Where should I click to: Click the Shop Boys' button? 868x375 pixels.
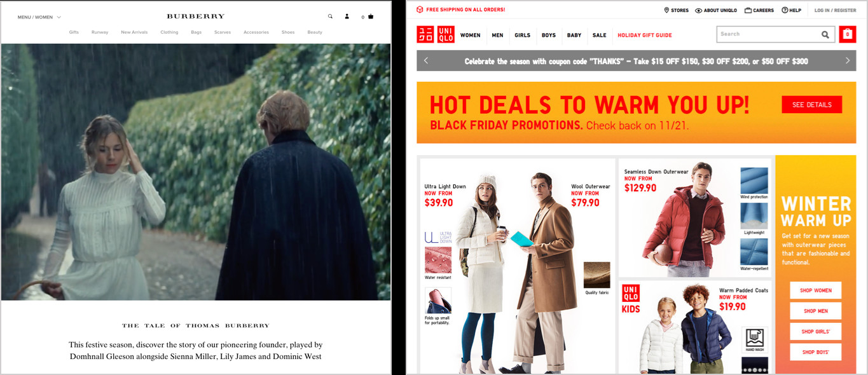(x=816, y=352)
